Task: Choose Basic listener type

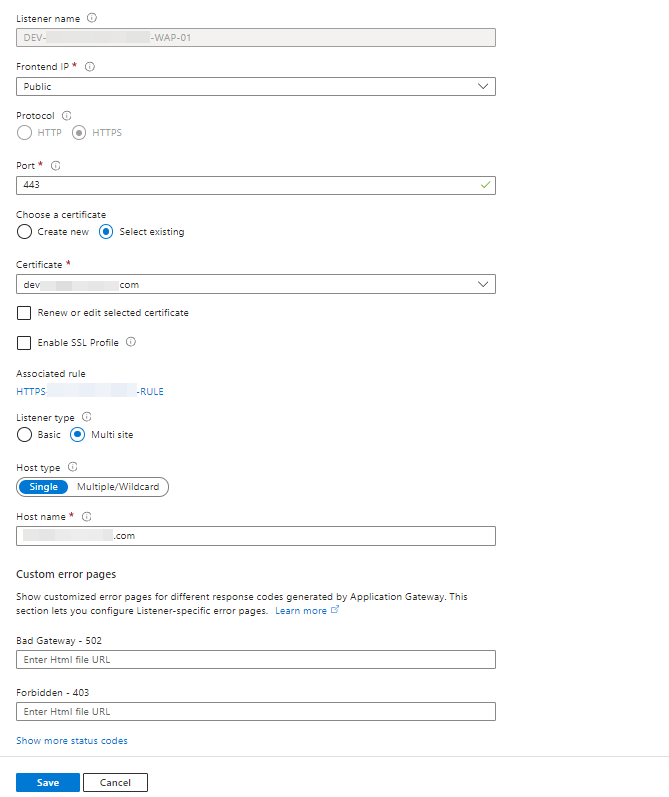Action: pyautogui.click(x=24, y=435)
